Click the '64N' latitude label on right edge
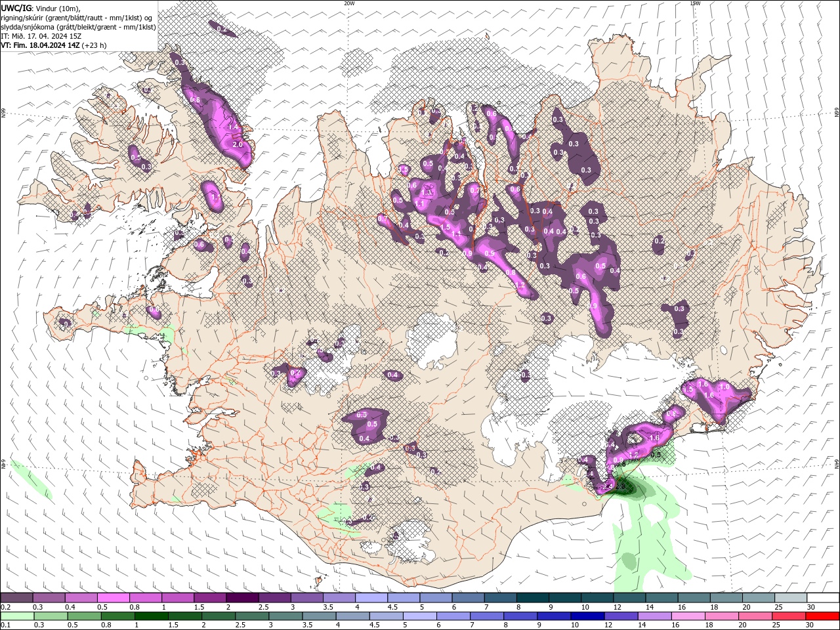This screenshot has height=630, width=840. pyautogui.click(x=837, y=463)
